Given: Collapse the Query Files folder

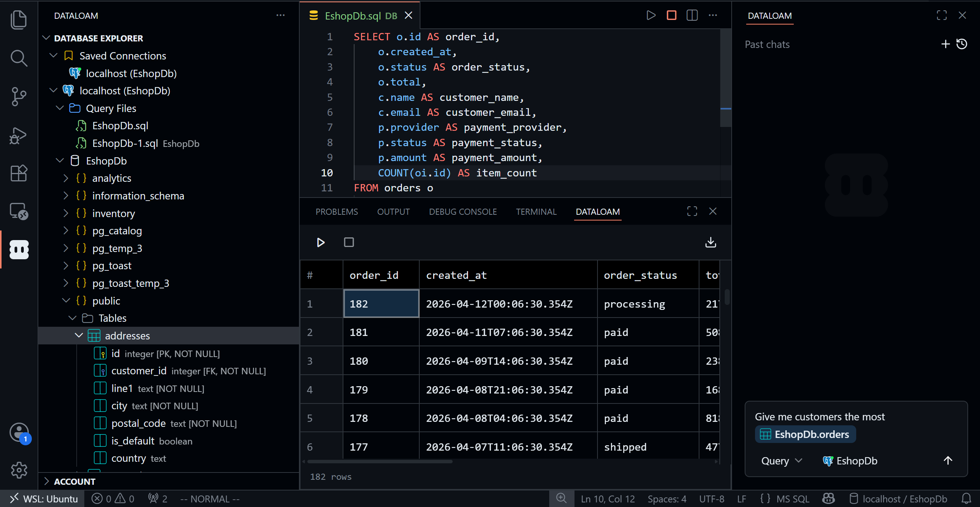Looking at the screenshot, I should 60,108.
